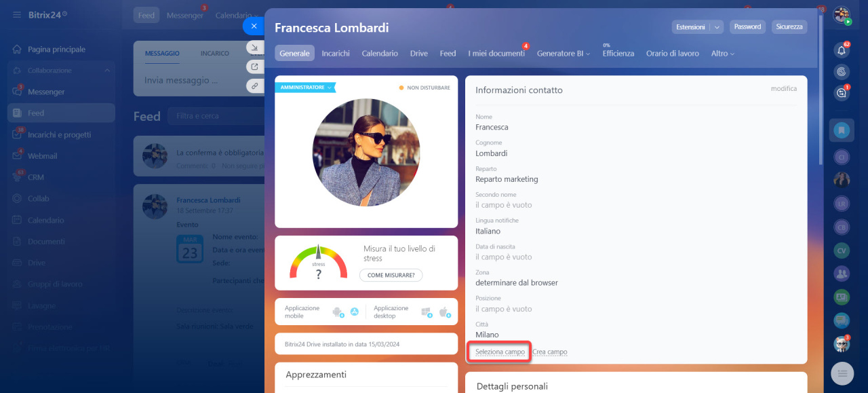
Task: Open the Estensioni dropdown
Action: [698, 27]
